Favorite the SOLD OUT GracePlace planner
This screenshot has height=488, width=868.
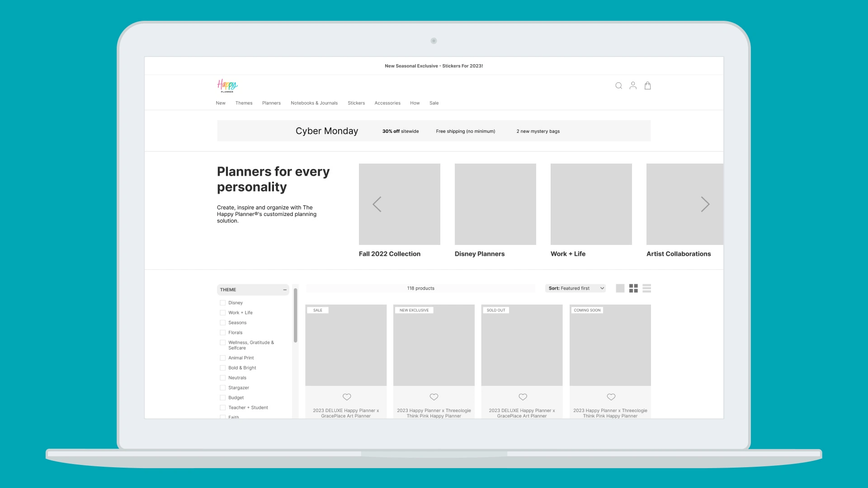coord(523,397)
